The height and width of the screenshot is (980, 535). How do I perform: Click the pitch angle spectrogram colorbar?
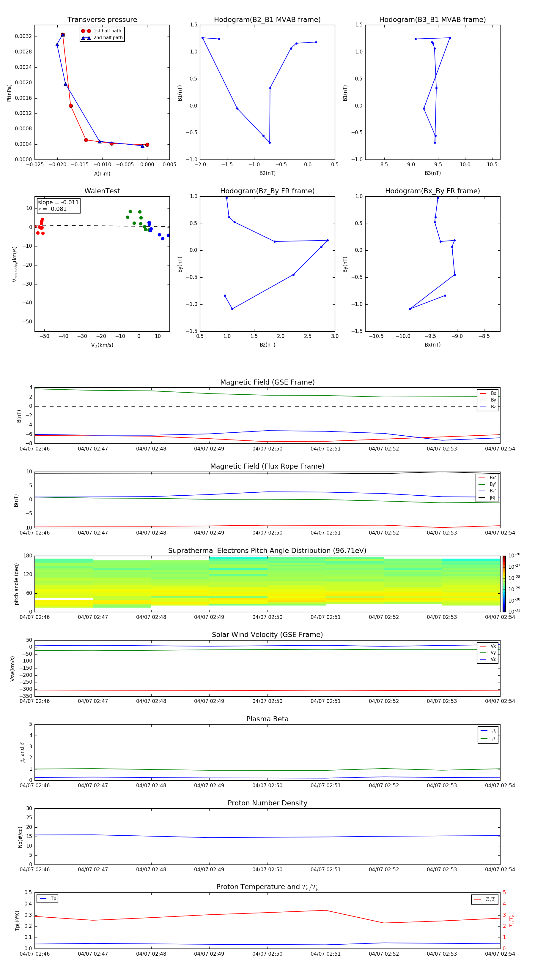pyautogui.click(x=504, y=584)
